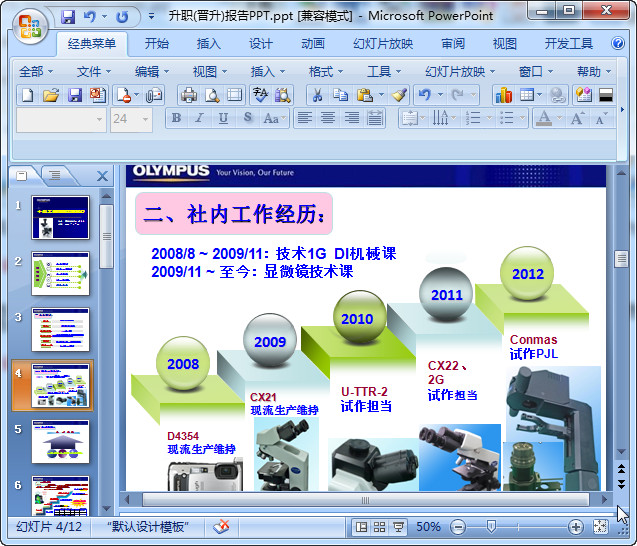Select slide 5 thumbnail

coord(61,442)
